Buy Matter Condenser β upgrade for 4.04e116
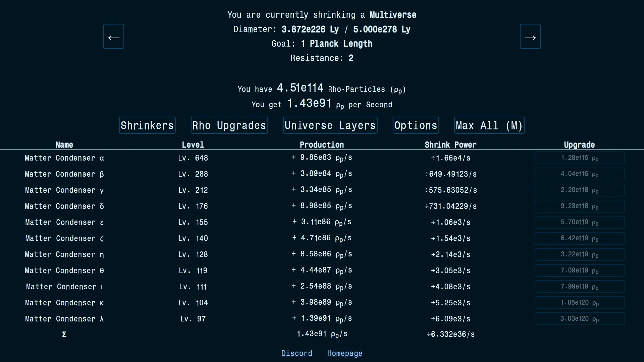Image resolution: width=644 pixels, height=362 pixels. 579,174
